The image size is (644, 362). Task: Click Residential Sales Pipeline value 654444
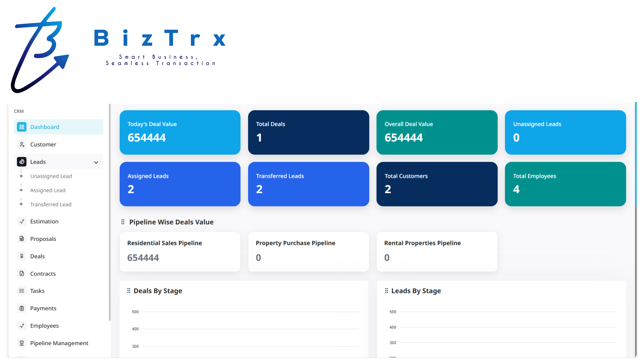coord(143,258)
